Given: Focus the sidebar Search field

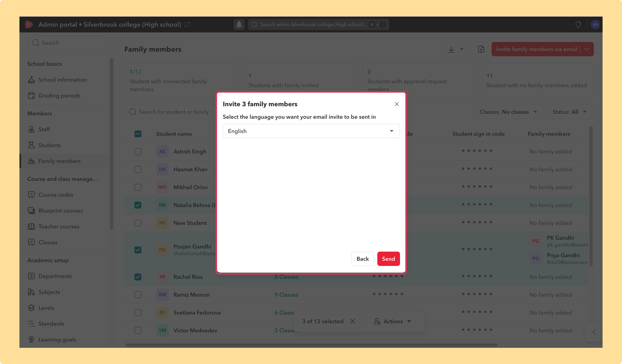Looking at the screenshot, I should [67, 43].
